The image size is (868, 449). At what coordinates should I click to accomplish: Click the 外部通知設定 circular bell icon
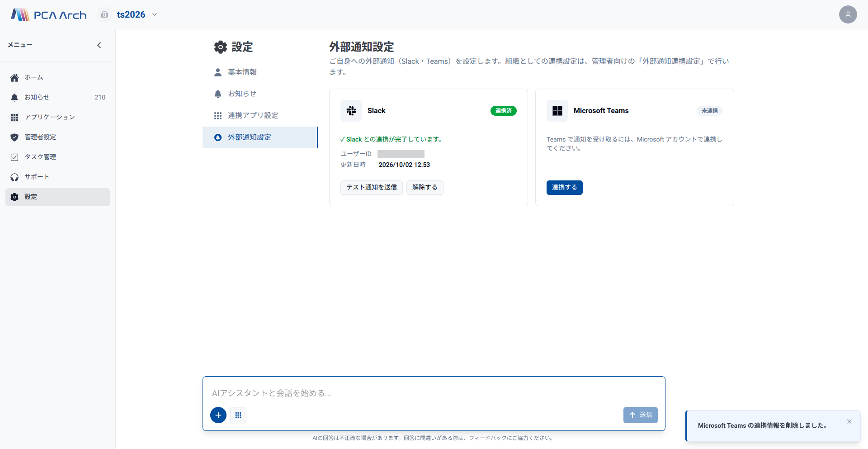pos(218,137)
